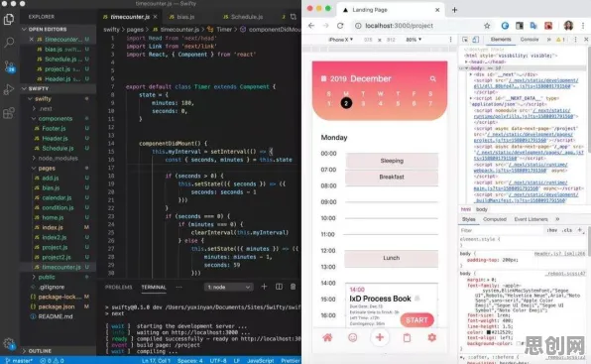Image resolution: width=591 pixels, height=364 pixels.
Task: Click the Sleeping schedule block
Action: click(x=392, y=161)
